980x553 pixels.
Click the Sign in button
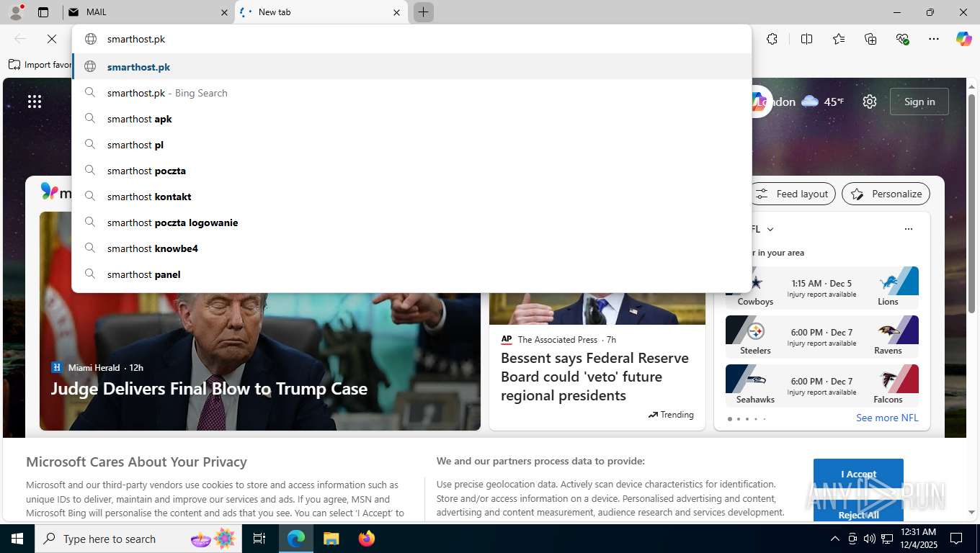point(919,102)
